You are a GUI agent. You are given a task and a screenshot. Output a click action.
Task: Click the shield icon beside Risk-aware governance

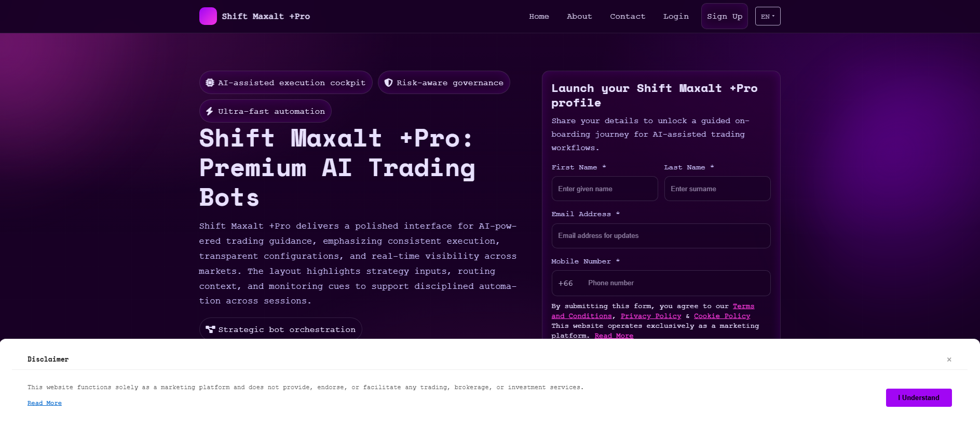tap(388, 83)
